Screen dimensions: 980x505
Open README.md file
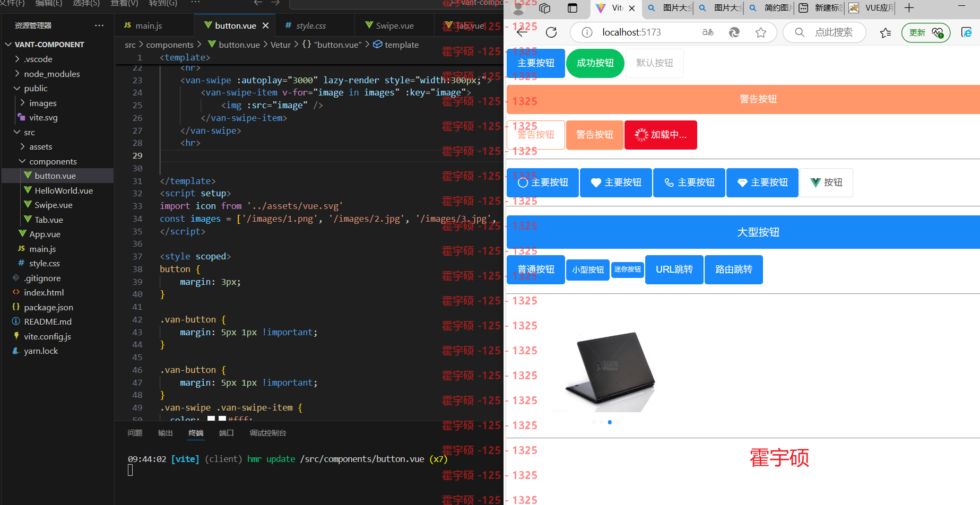pyautogui.click(x=47, y=321)
